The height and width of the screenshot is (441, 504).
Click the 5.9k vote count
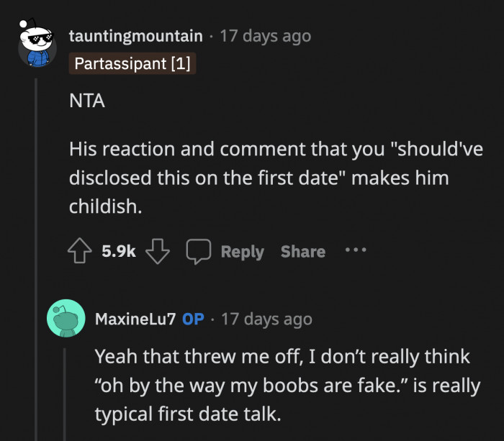pos(119,252)
